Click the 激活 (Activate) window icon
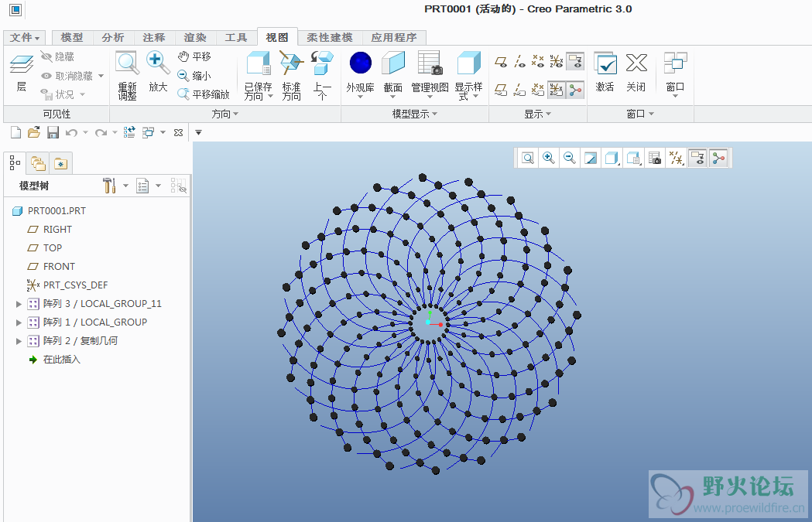 point(605,63)
